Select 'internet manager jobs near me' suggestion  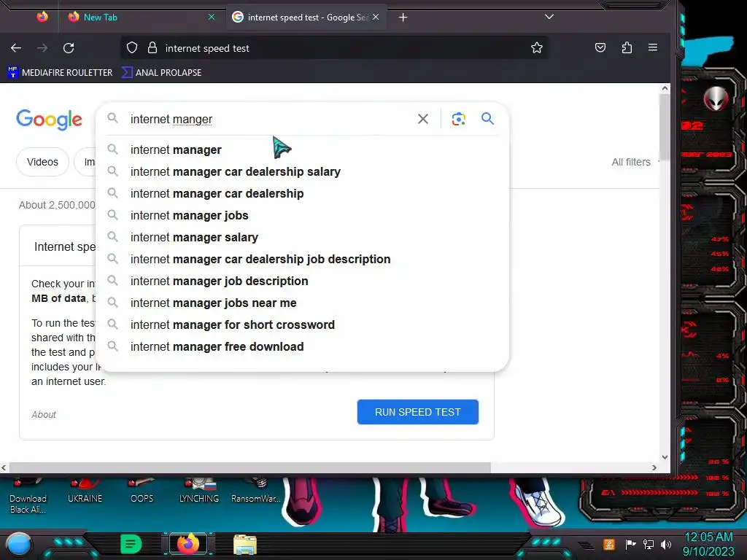303,303
